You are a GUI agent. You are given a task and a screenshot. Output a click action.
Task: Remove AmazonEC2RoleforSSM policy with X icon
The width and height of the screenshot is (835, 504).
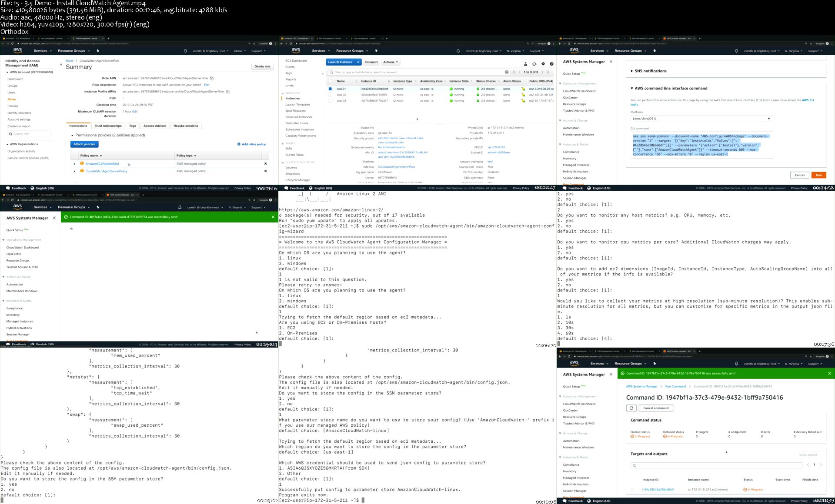point(265,164)
